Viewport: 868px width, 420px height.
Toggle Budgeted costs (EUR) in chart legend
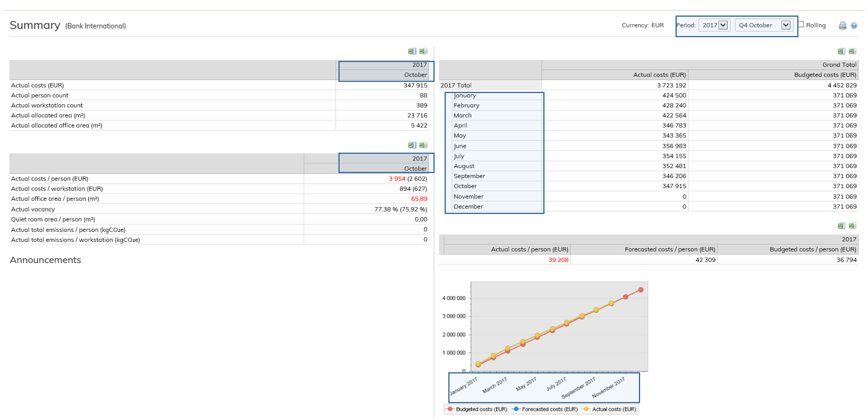[477, 409]
